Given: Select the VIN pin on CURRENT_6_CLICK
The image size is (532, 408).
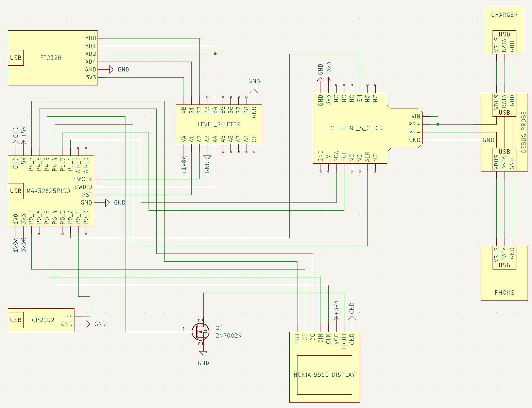Looking at the screenshot, I should point(416,117).
